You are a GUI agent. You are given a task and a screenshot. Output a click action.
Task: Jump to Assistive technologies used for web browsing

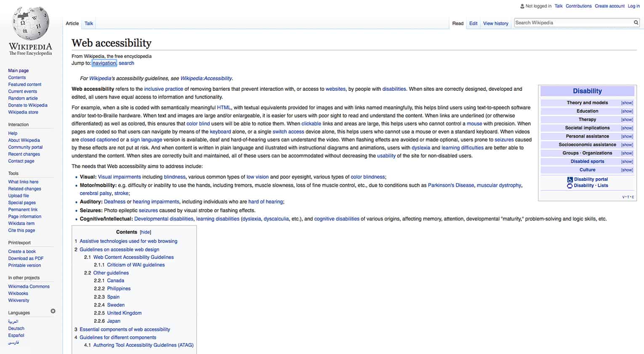coord(128,241)
